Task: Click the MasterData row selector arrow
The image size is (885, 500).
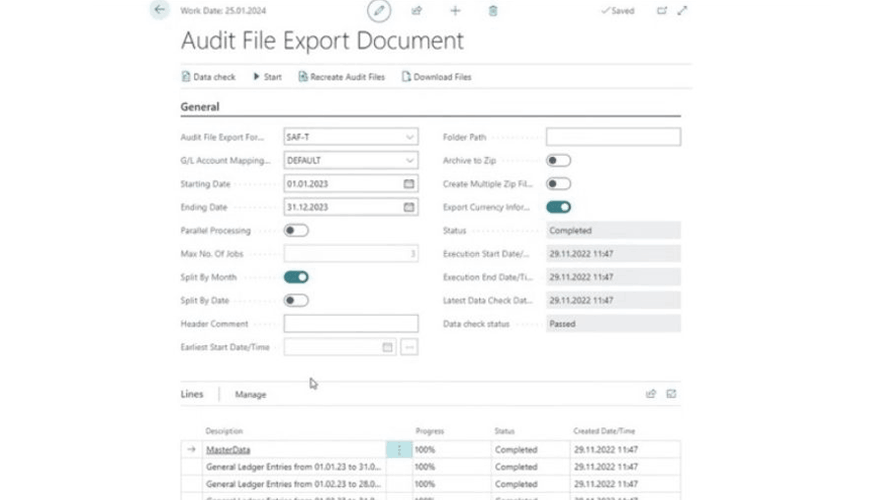Action: click(191, 449)
